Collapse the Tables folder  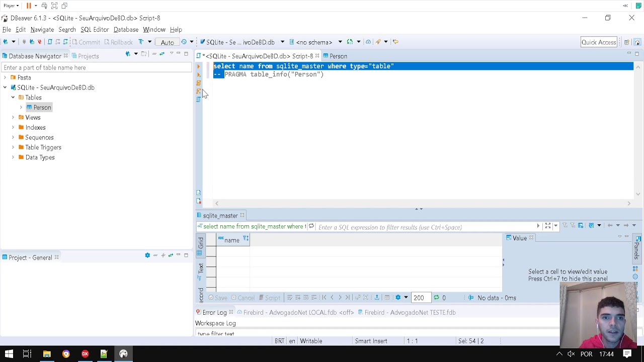point(13,98)
